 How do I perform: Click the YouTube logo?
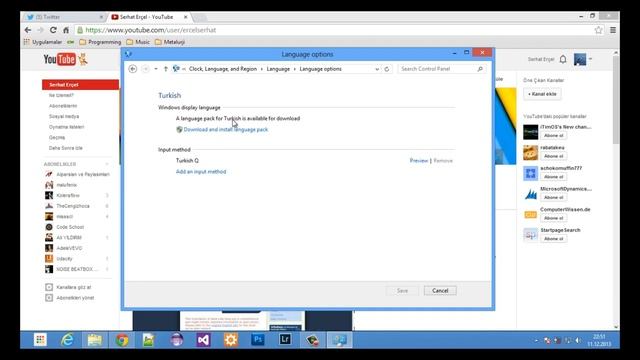click(60, 60)
